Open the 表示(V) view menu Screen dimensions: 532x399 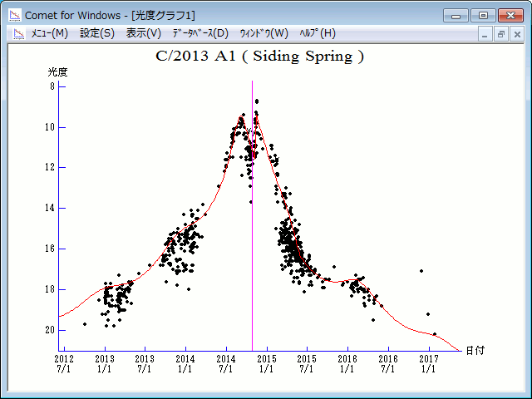pyautogui.click(x=144, y=33)
